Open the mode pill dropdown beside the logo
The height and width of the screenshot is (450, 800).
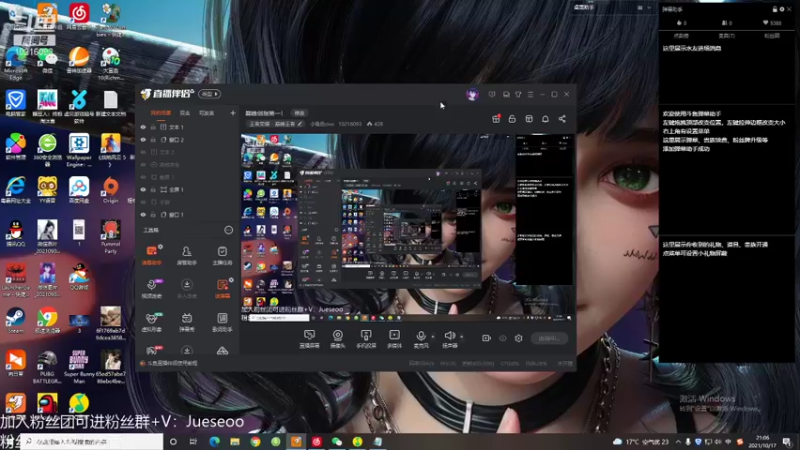[x=210, y=94]
